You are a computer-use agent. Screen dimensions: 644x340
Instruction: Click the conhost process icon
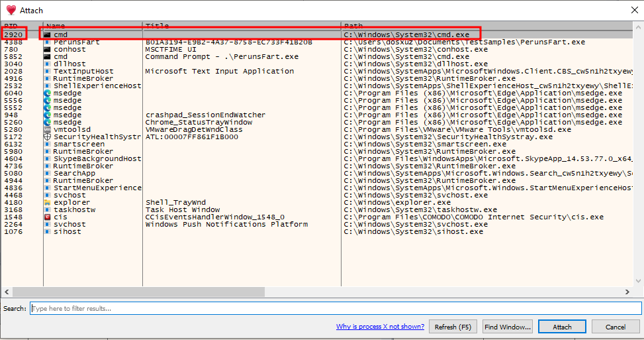pyautogui.click(x=47, y=49)
